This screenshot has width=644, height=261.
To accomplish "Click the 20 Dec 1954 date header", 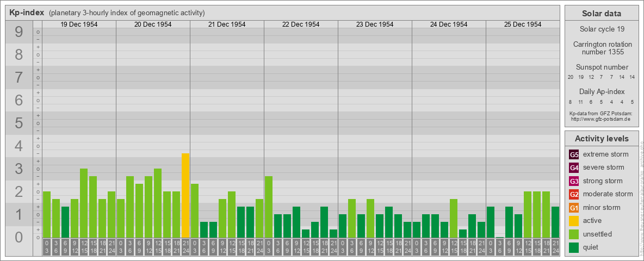I will click(x=153, y=24).
